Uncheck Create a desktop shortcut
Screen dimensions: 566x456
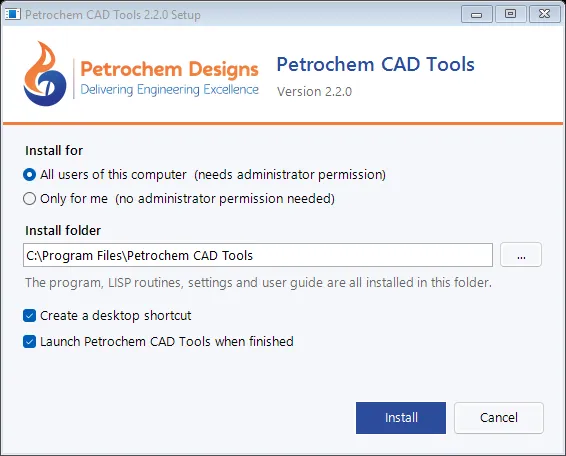pos(29,316)
